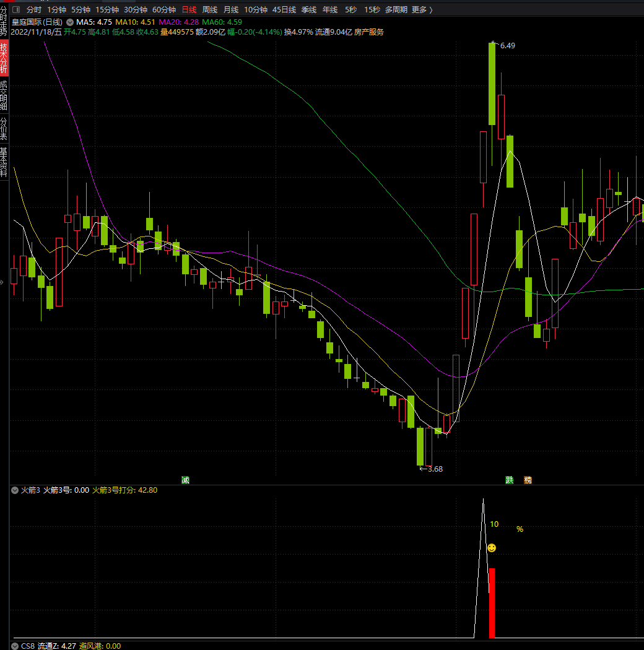Select the 45日线 period

(x=284, y=9)
